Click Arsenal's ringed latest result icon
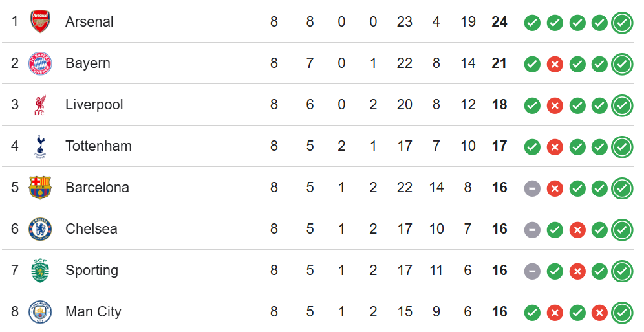 click(622, 23)
